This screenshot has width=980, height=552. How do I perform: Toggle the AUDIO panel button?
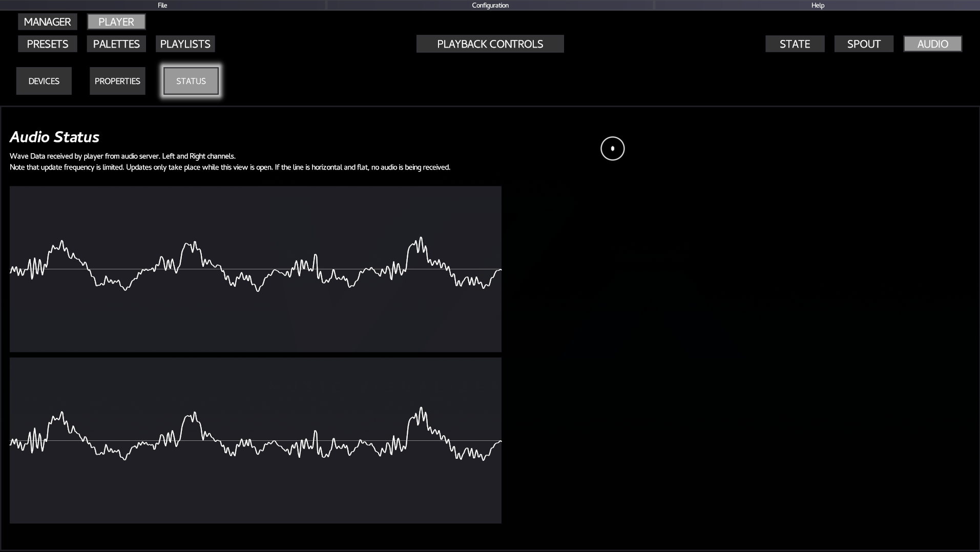[932, 44]
